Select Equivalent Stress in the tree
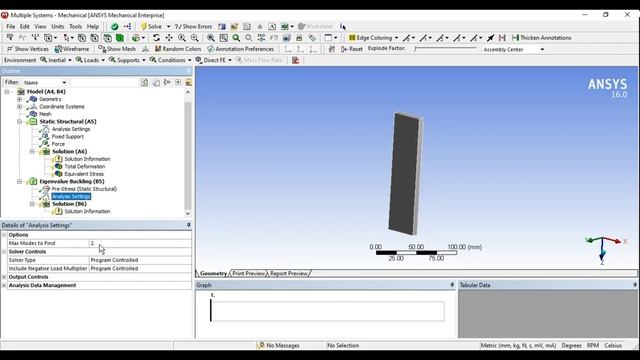640x360 pixels. tap(84, 174)
